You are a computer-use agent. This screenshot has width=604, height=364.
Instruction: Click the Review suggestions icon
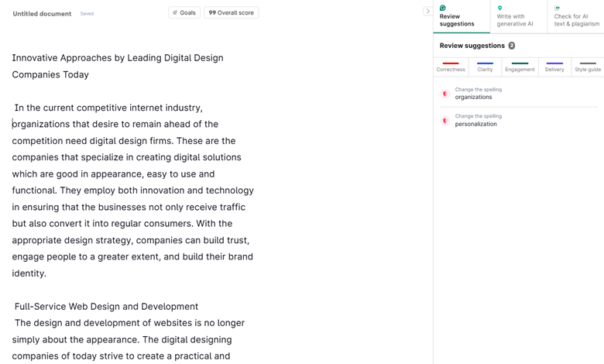click(443, 9)
